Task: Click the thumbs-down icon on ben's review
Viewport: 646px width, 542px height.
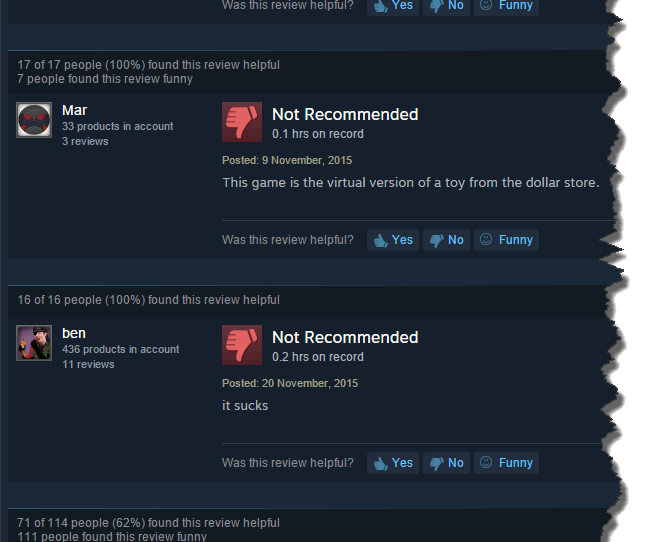Action: pos(242,345)
